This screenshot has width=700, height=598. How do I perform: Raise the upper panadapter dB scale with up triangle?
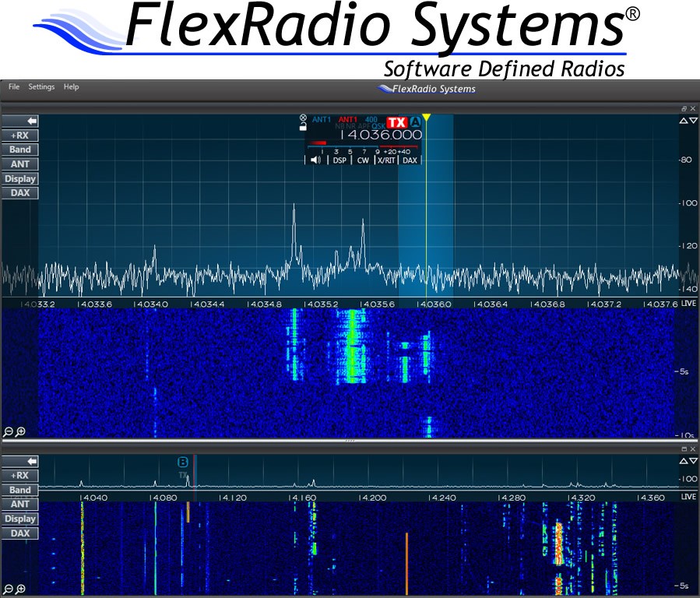[684, 121]
